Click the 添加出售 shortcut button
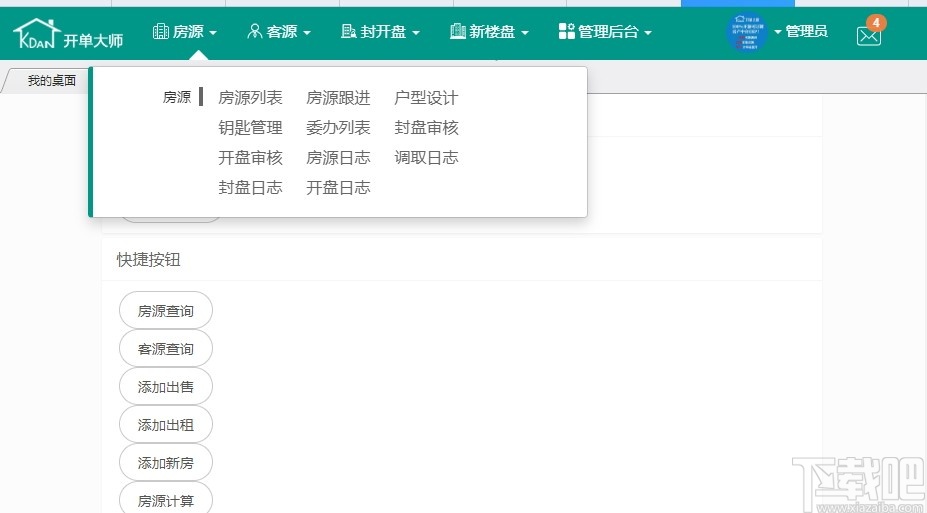The width and height of the screenshot is (927, 513). pyautogui.click(x=166, y=386)
